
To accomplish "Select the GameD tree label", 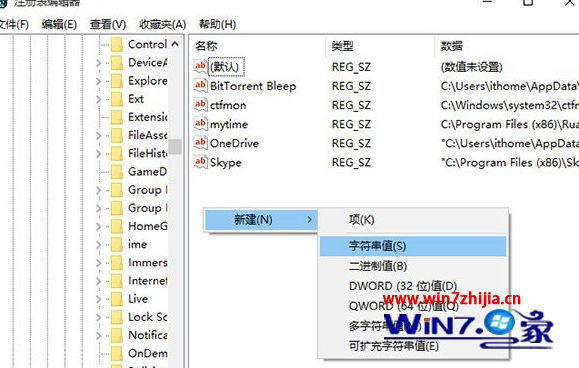I will coord(147,172).
